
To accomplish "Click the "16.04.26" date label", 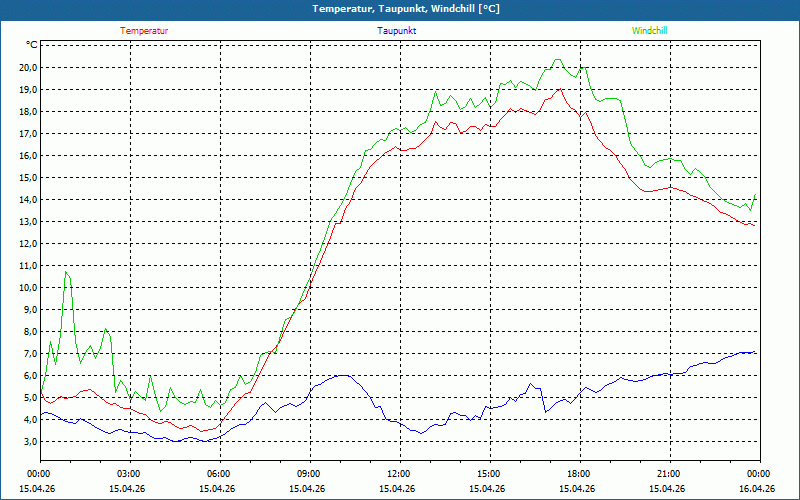I will [x=757, y=488].
